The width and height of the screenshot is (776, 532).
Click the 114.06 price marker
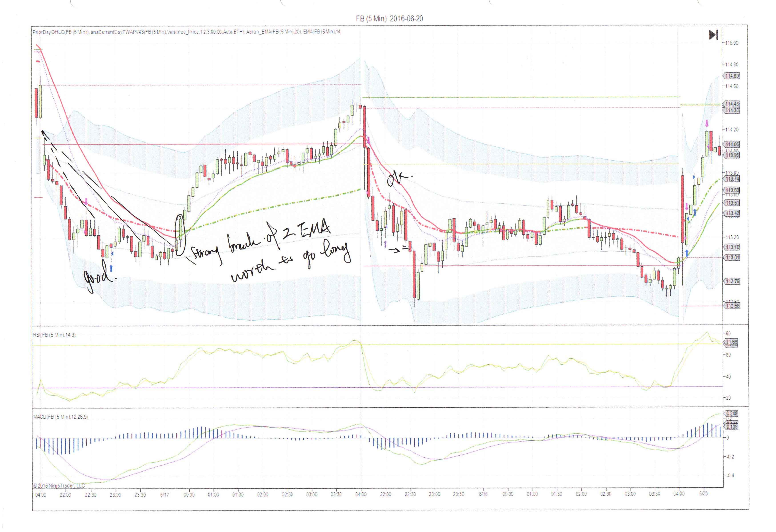[x=732, y=145]
